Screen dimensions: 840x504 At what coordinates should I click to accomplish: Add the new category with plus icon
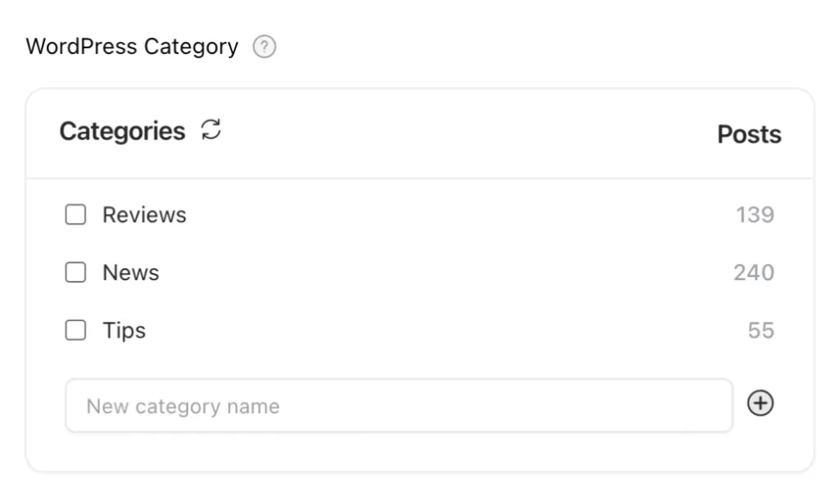point(760,403)
